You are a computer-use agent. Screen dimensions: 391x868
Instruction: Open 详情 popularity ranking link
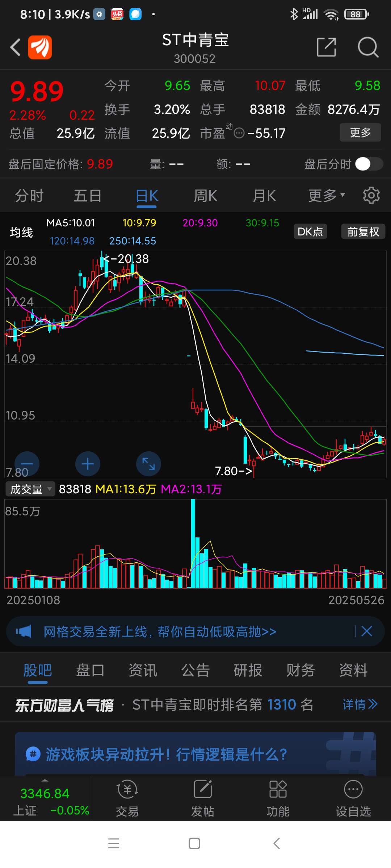(x=360, y=704)
